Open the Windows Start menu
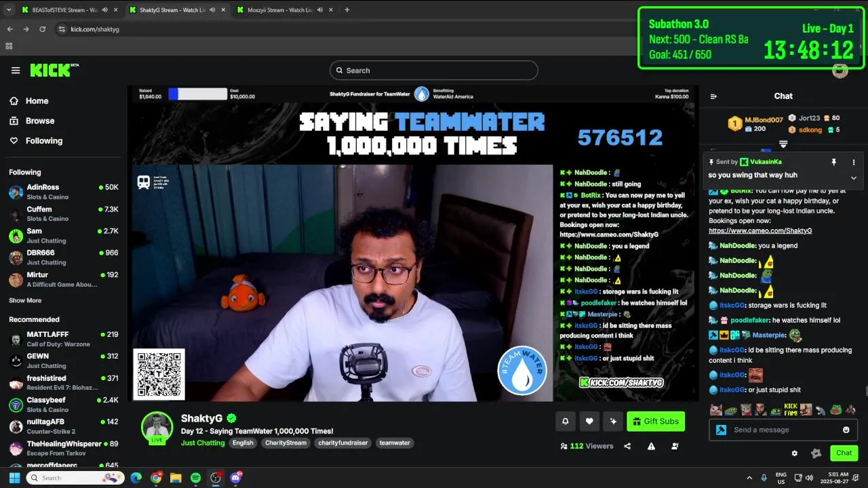This screenshot has height=488, width=868. tap(14, 478)
